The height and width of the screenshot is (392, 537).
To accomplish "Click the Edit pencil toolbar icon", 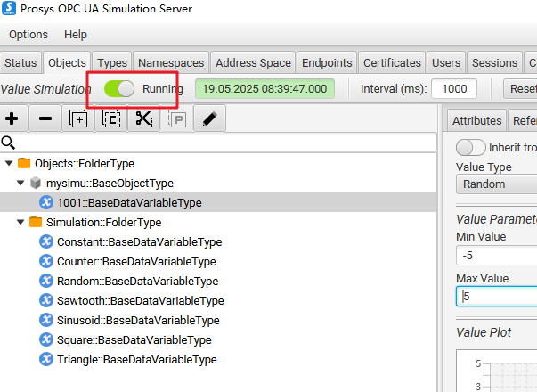I will click(209, 118).
